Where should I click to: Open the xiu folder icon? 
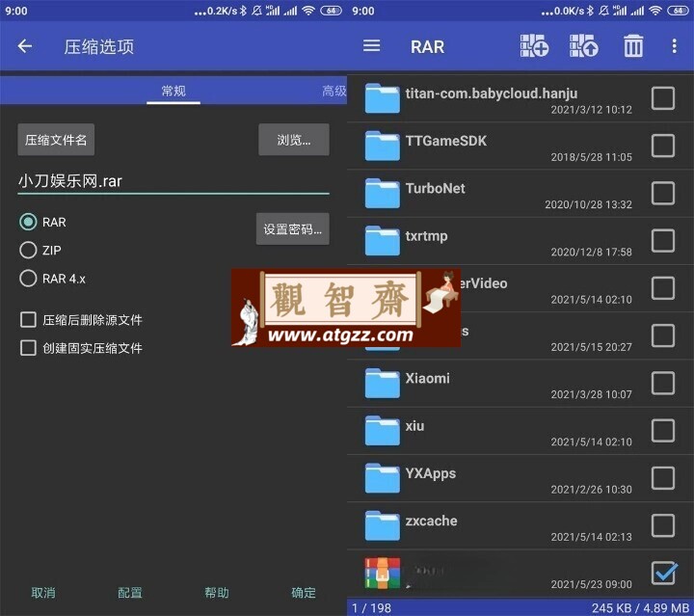383,431
